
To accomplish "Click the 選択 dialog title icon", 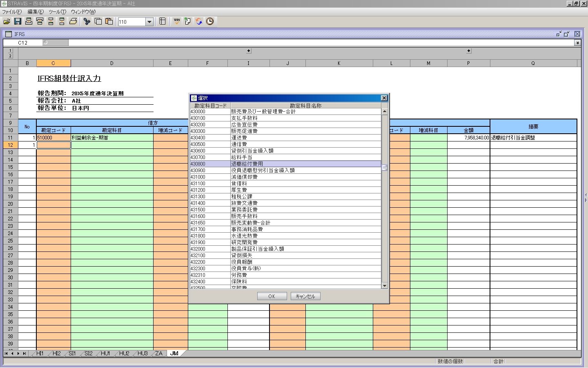I will pos(194,98).
